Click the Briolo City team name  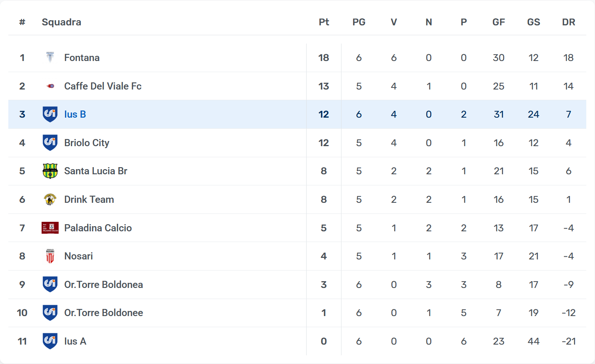(87, 143)
